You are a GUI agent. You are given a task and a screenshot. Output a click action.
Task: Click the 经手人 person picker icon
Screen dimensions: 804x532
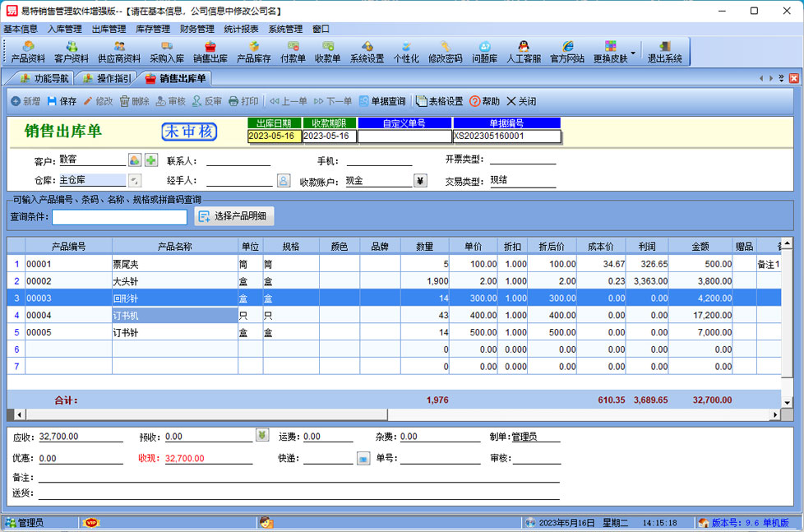tap(283, 181)
